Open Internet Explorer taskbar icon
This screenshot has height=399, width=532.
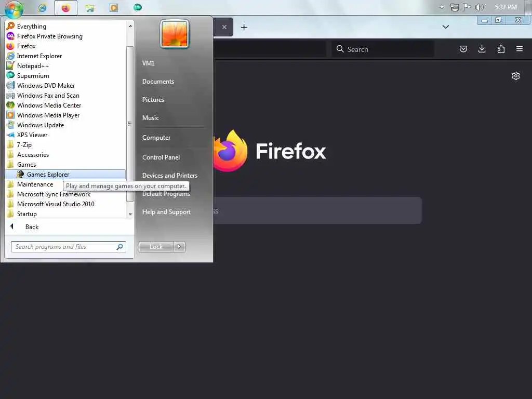[42, 7]
